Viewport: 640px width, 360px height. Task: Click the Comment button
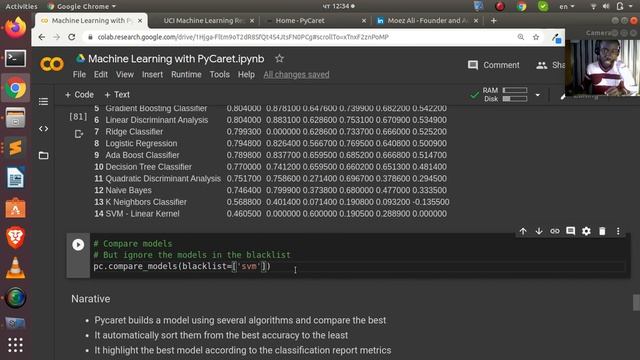(494, 65)
